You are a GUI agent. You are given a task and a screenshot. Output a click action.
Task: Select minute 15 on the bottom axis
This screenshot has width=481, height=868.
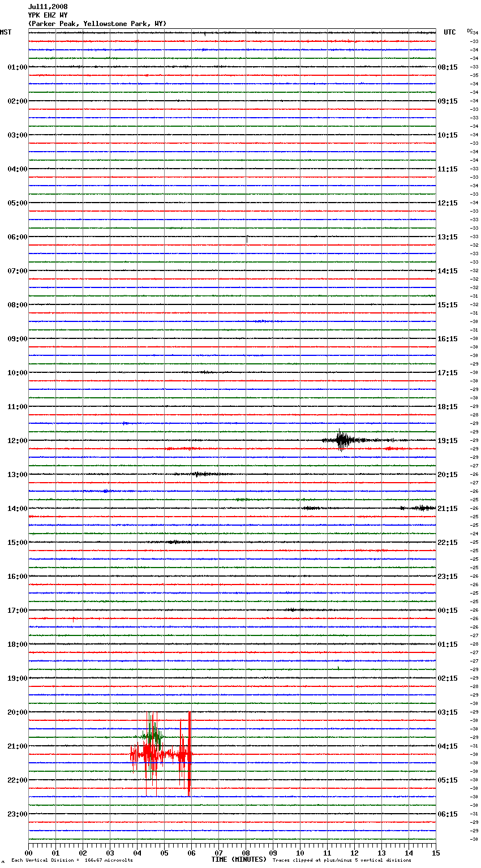tap(436, 853)
